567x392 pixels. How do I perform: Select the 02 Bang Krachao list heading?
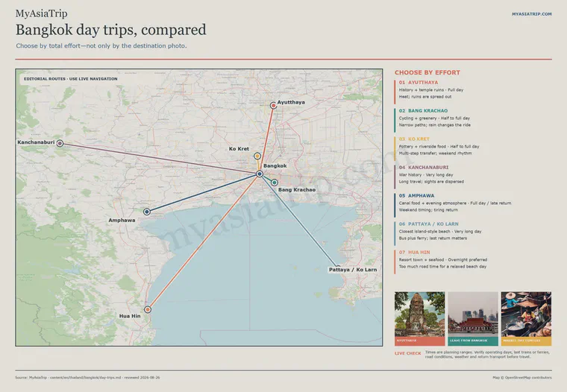(x=423, y=110)
